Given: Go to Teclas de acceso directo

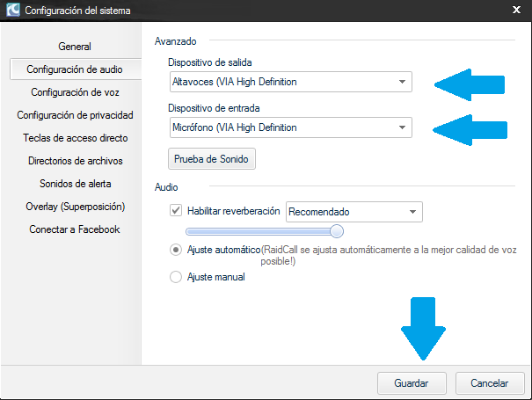Looking at the screenshot, I should [75, 137].
